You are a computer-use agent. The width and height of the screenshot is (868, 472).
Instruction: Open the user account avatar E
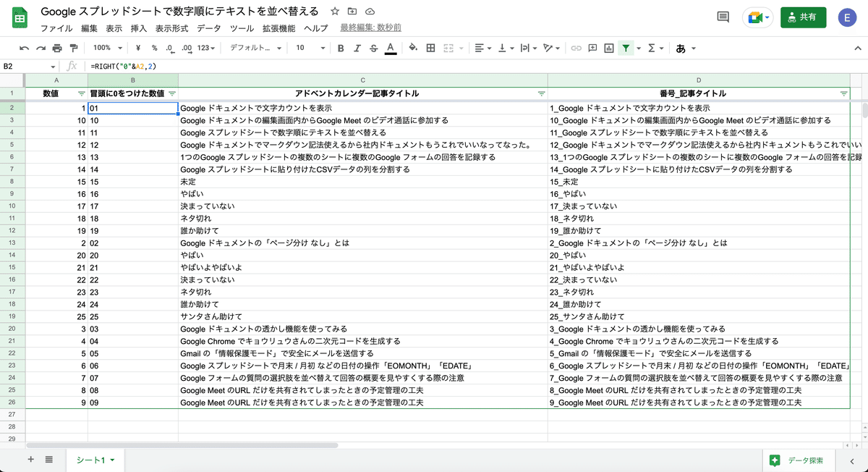pyautogui.click(x=847, y=17)
